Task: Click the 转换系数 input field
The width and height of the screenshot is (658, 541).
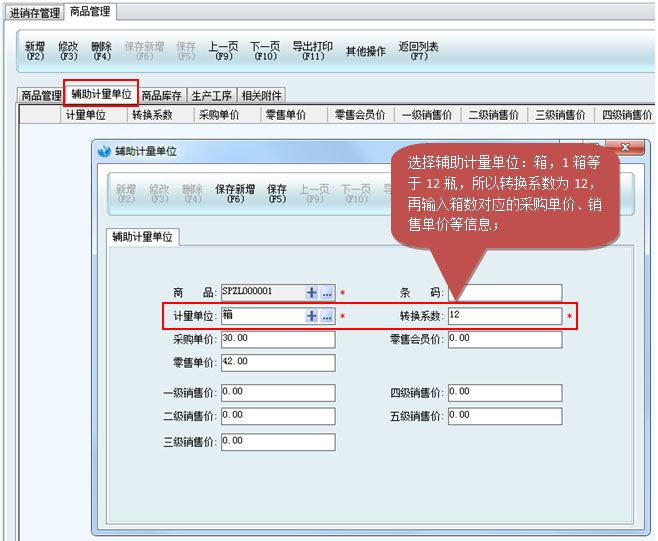Action: pyautogui.click(x=503, y=316)
